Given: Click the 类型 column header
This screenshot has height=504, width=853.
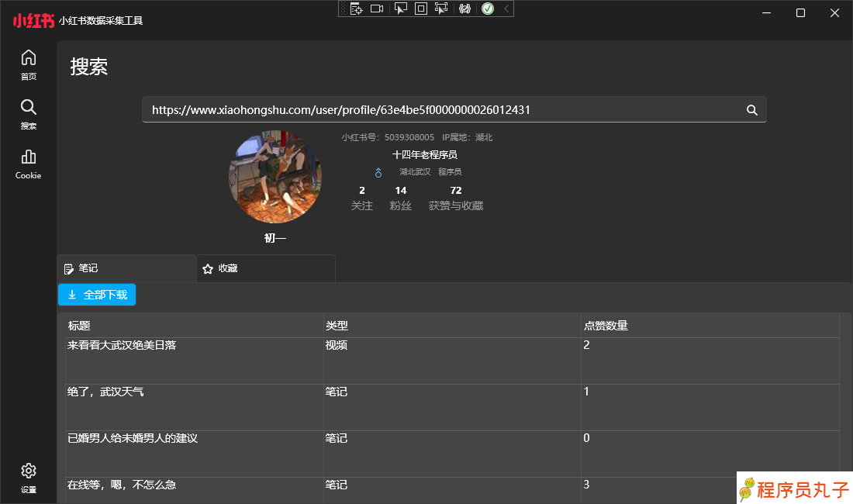Looking at the screenshot, I should coord(452,325).
